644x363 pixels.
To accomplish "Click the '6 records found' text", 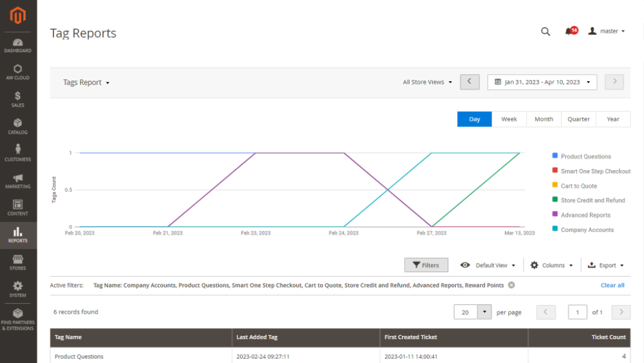I will point(75,312).
